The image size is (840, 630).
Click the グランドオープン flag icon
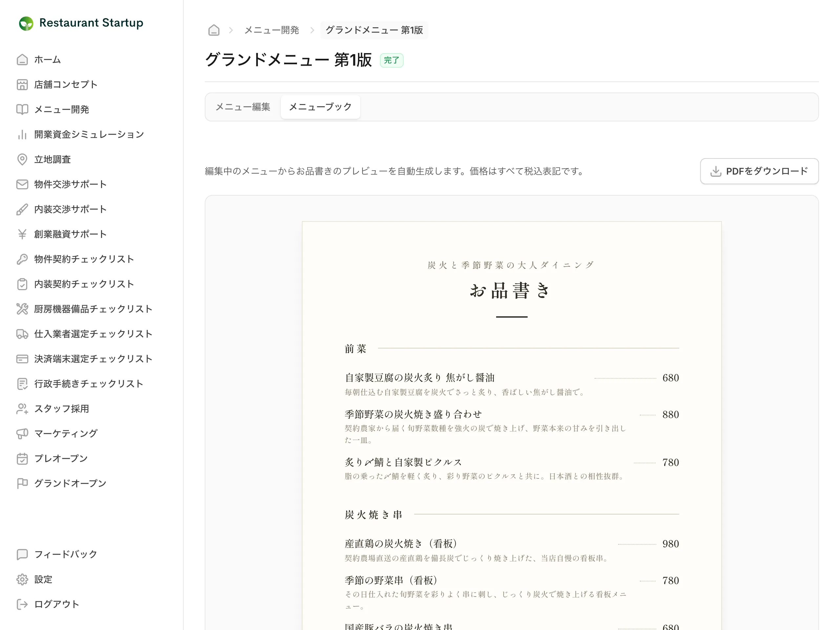pyautogui.click(x=22, y=483)
